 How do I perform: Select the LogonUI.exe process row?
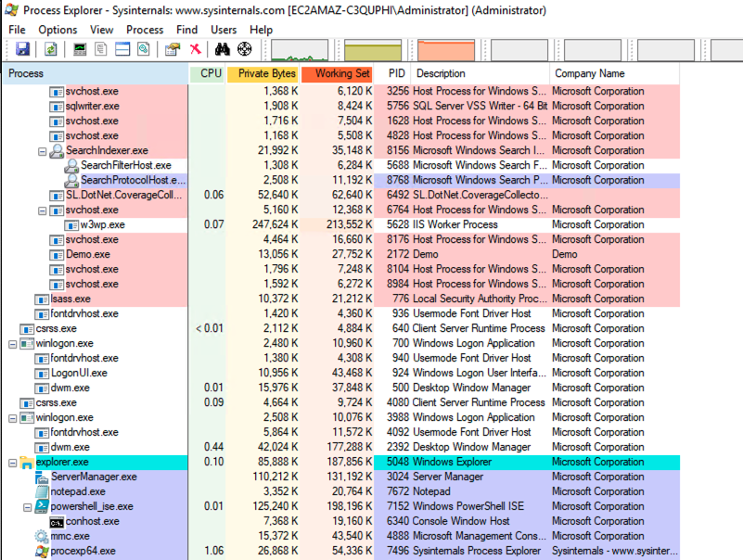(340, 373)
